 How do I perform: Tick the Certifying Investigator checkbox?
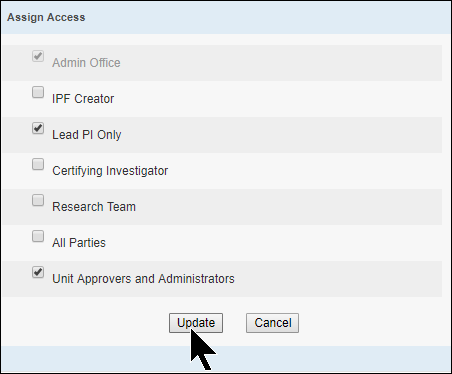pos(38,164)
